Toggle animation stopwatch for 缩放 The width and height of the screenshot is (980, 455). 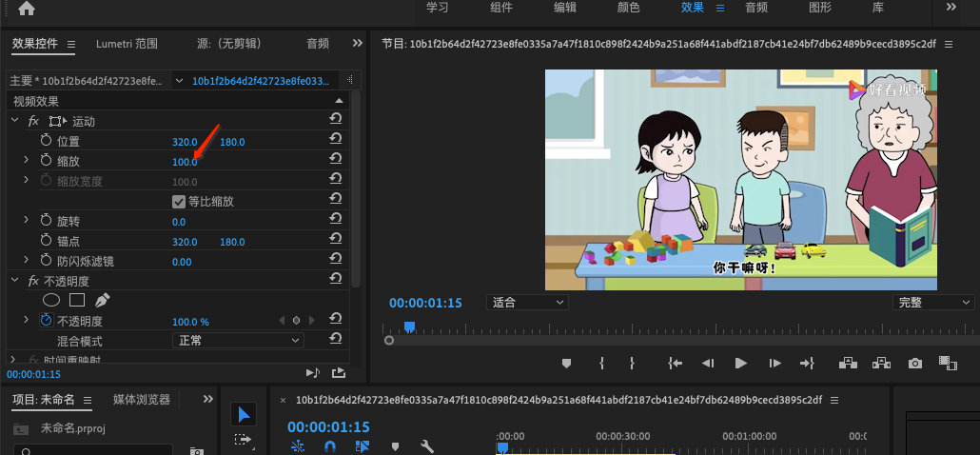point(47,161)
